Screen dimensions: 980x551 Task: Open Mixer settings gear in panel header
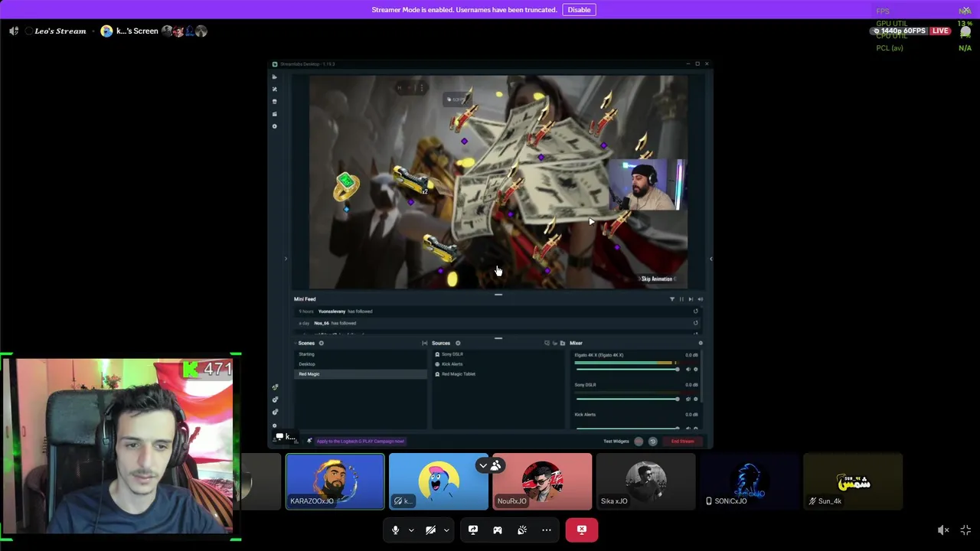point(701,344)
